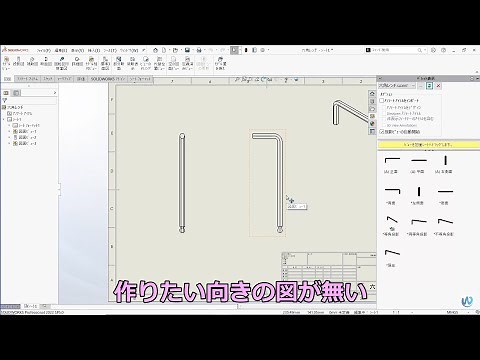Viewport: 480px width, 360px height.
Task: Open the ファイル(F) menu
Action: (43, 50)
